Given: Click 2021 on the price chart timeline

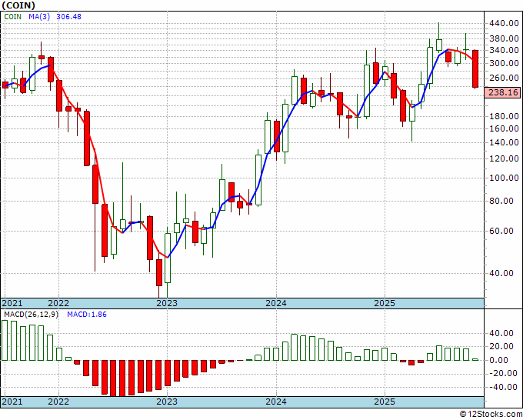Looking at the screenshot, I should tap(12, 303).
